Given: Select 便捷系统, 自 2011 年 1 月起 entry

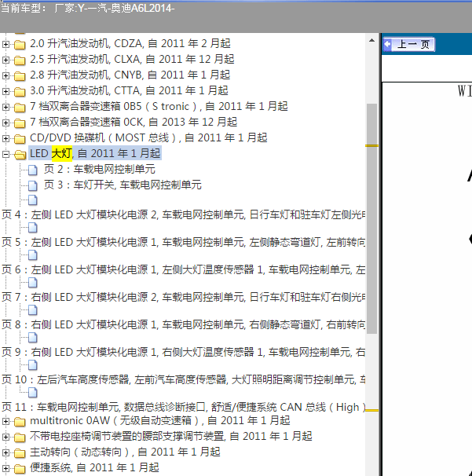Looking at the screenshot, I should [94, 468].
